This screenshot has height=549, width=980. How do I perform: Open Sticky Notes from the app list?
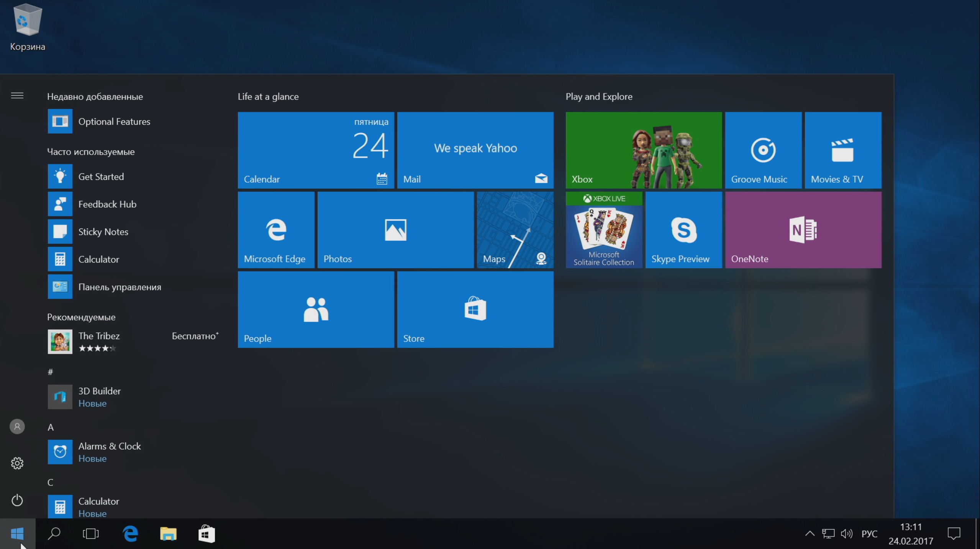tap(103, 232)
